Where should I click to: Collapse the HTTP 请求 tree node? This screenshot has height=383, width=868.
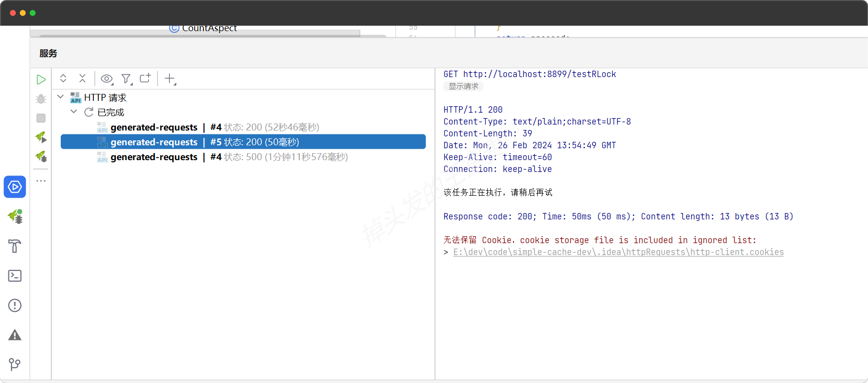60,97
